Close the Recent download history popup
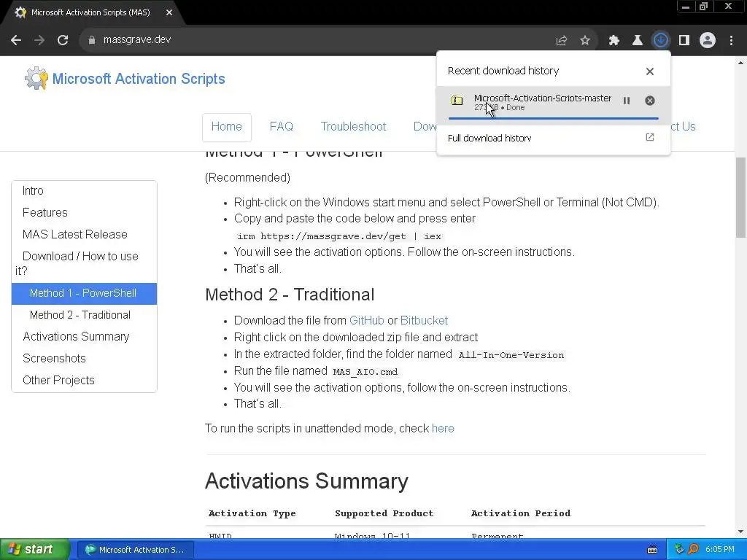The image size is (747, 560). point(650,71)
